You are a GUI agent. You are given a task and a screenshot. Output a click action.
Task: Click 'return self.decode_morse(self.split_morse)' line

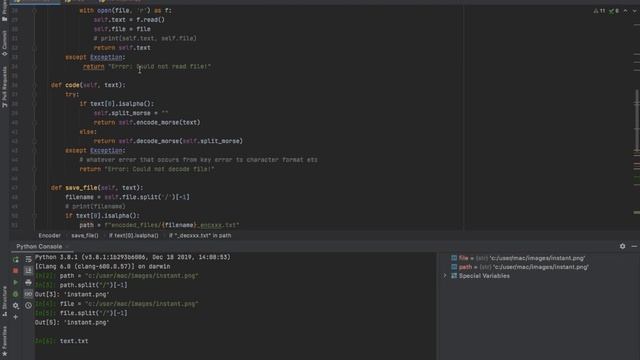pyautogui.click(x=168, y=141)
